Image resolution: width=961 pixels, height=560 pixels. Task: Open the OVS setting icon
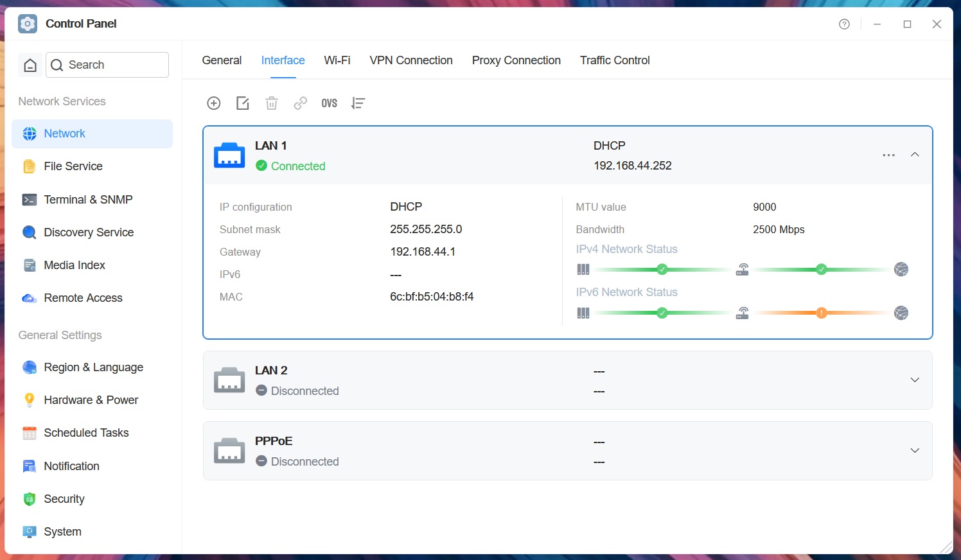click(330, 103)
